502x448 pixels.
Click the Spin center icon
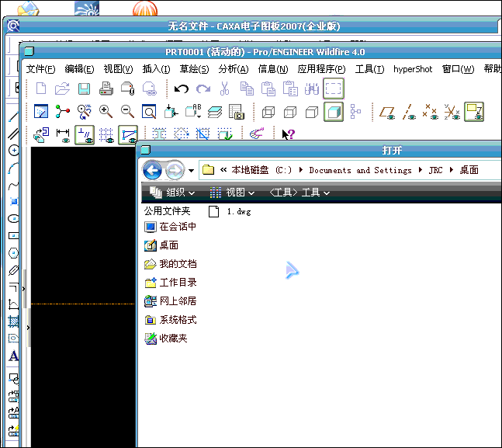pyautogui.click(x=62, y=112)
